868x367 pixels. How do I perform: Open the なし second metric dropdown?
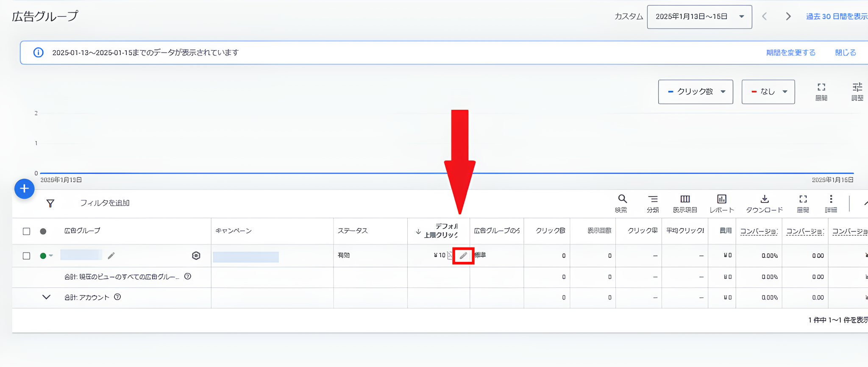click(768, 92)
